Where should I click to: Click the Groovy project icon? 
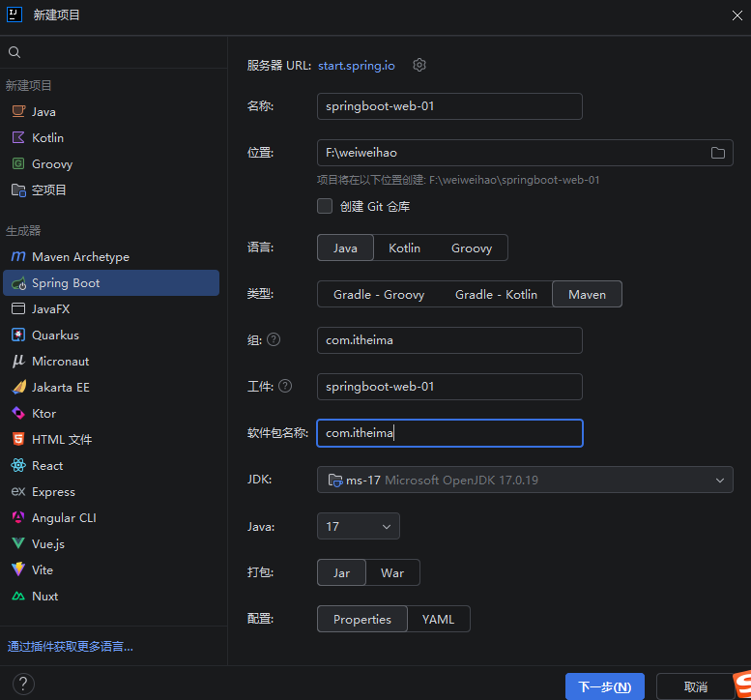coord(18,163)
